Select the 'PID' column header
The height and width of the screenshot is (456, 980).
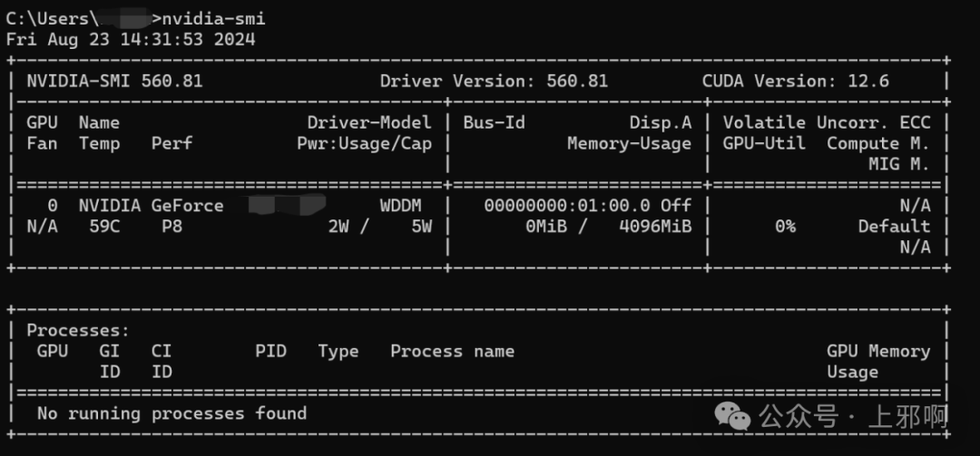[270, 351]
